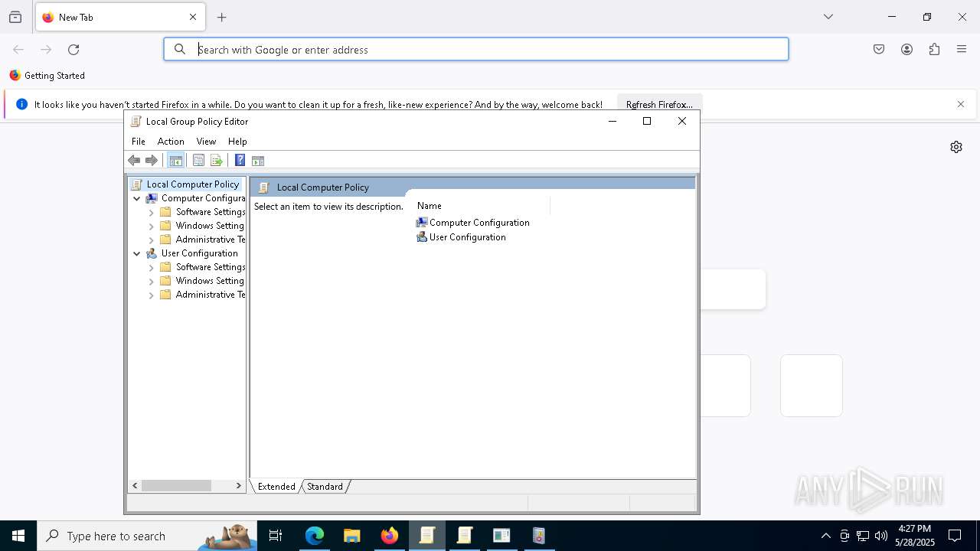Image resolution: width=980 pixels, height=551 pixels.
Task: Select Windows Settings folder under User Configuration
Action: [210, 281]
